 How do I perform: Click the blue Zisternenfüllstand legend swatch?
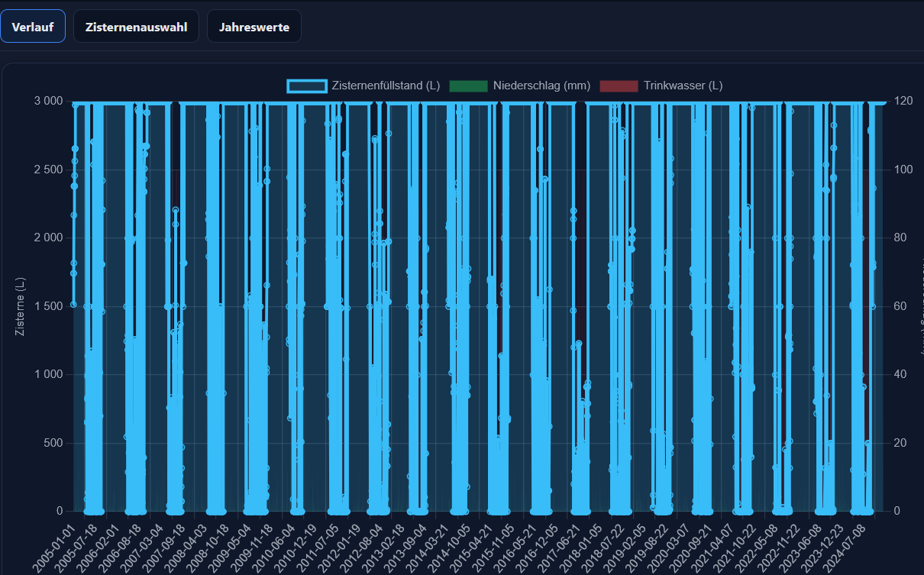click(307, 86)
